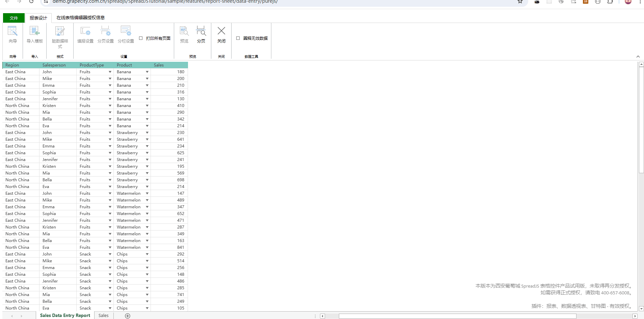The height and width of the screenshot is (319, 644).
Task: Collapse the ribbon with the chevron
Action: click(638, 56)
